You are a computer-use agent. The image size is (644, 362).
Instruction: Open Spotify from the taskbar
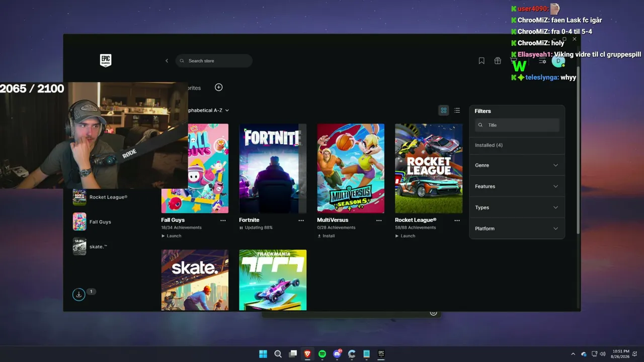pyautogui.click(x=323, y=354)
